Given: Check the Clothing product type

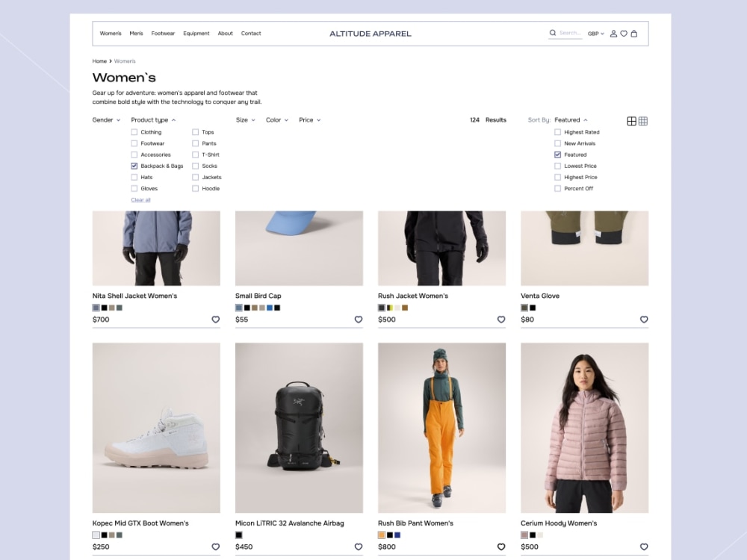Looking at the screenshot, I should [x=134, y=132].
